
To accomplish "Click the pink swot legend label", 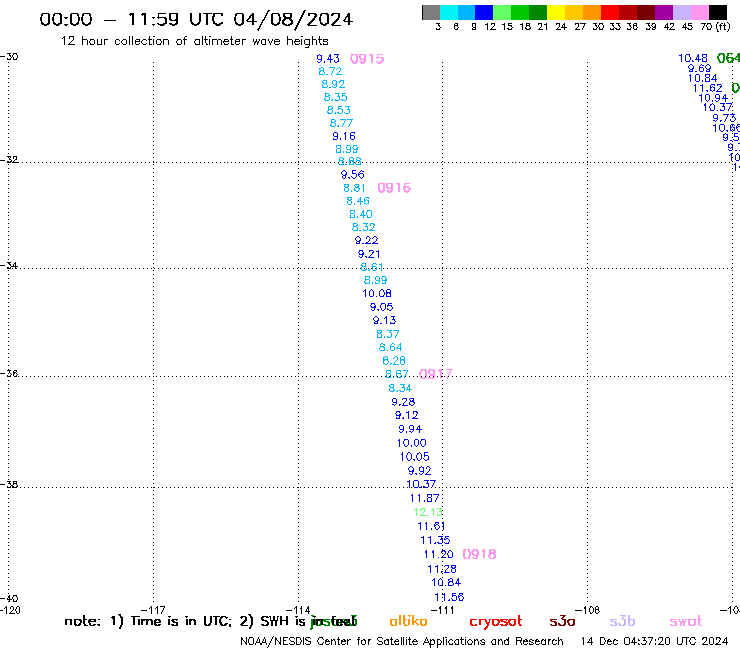I will coord(686,621).
